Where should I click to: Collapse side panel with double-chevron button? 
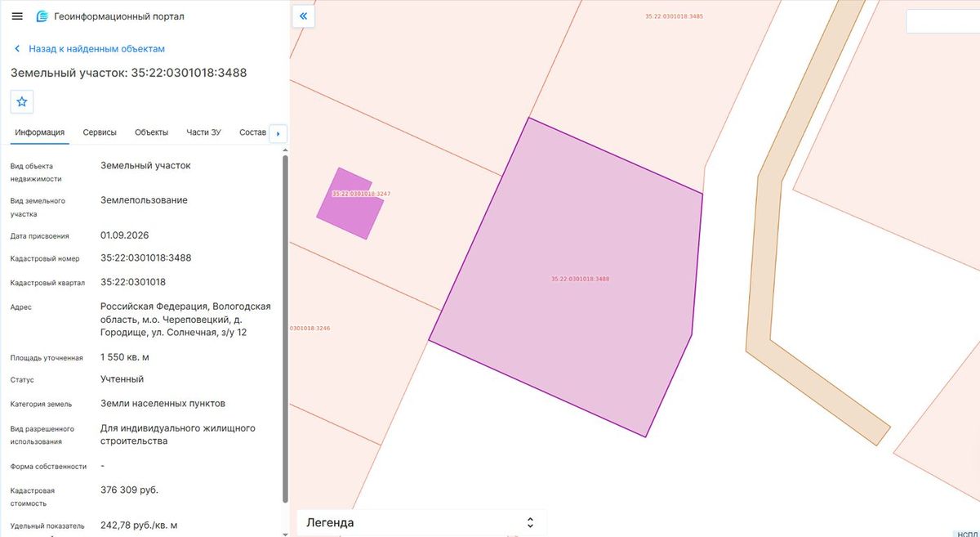click(x=303, y=16)
